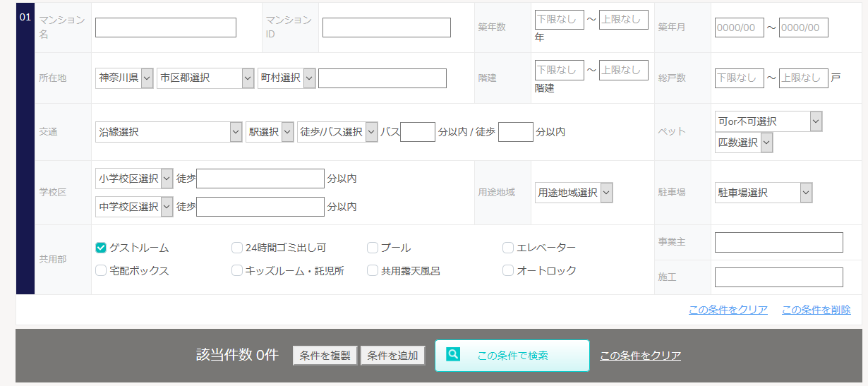This screenshot has height=386, width=868.
Task: Open the 沿線選択 railway line dropdown
Action: coord(169,132)
